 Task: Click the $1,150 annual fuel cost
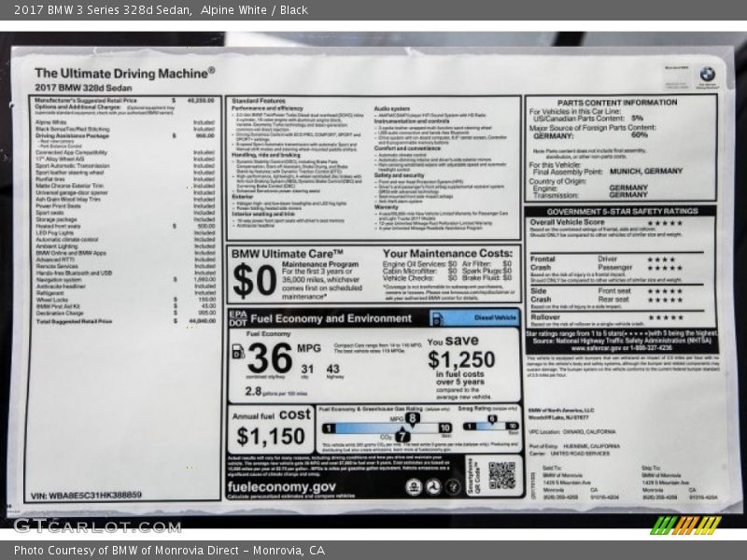(270, 436)
